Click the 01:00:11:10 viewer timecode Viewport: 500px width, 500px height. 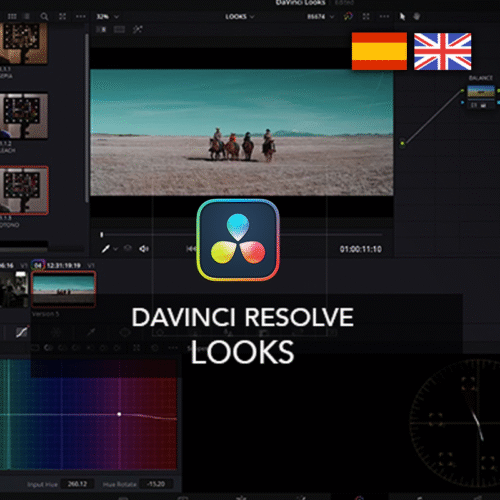[361, 249]
